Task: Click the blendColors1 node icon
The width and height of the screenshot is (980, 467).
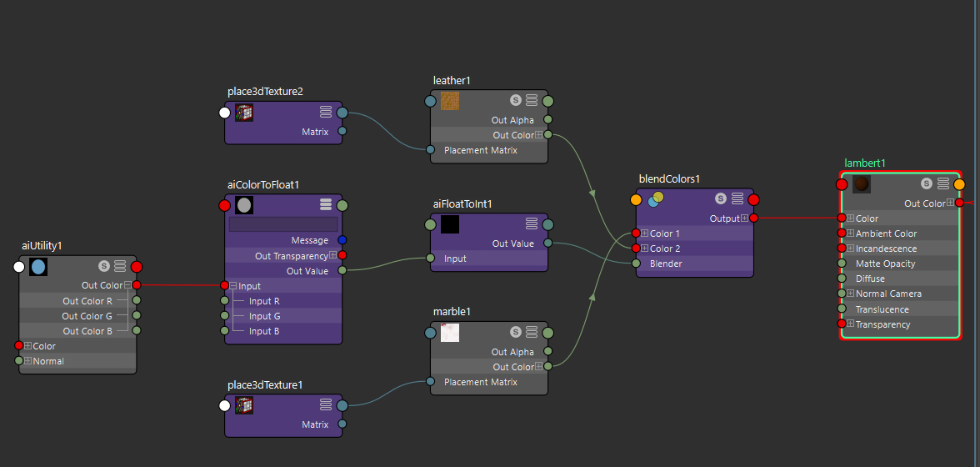Action: (656, 198)
